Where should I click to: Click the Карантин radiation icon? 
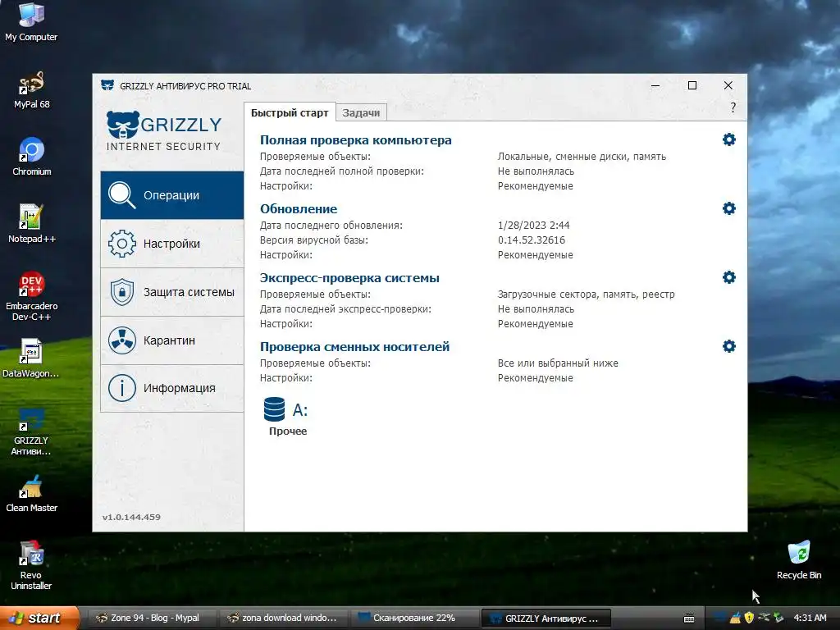[x=121, y=340]
